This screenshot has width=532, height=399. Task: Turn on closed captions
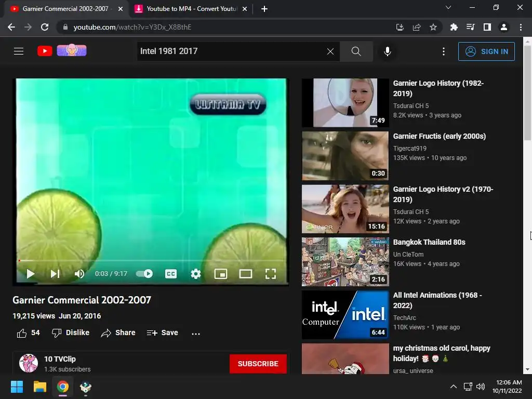click(170, 273)
